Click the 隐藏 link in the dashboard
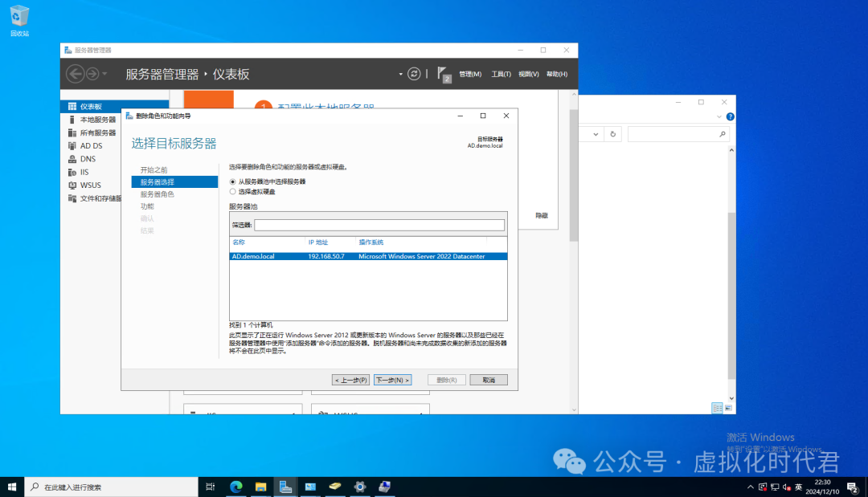This screenshot has height=497, width=868. tap(542, 216)
